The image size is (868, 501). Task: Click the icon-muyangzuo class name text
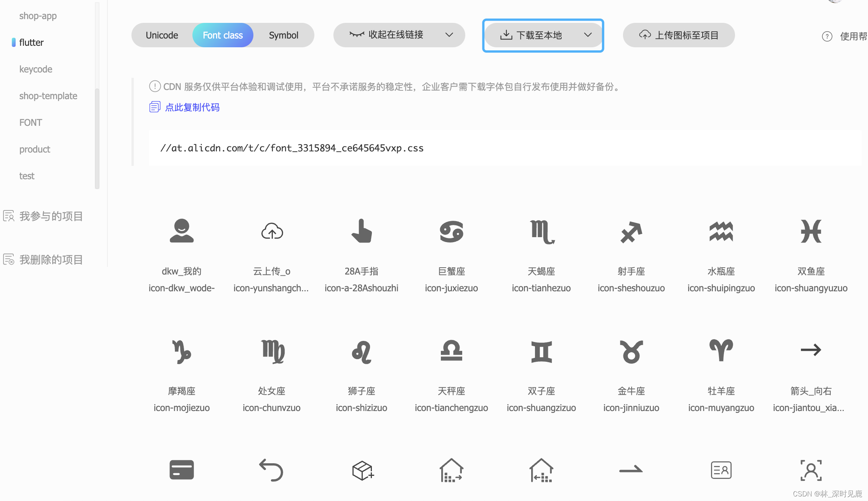(x=721, y=408)
